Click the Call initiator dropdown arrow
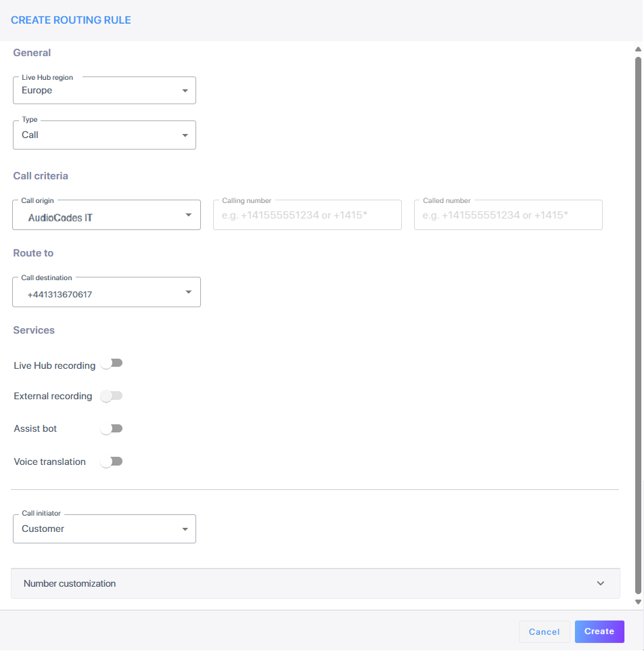This screenshot has width=644, height=651. pos(185,529)
